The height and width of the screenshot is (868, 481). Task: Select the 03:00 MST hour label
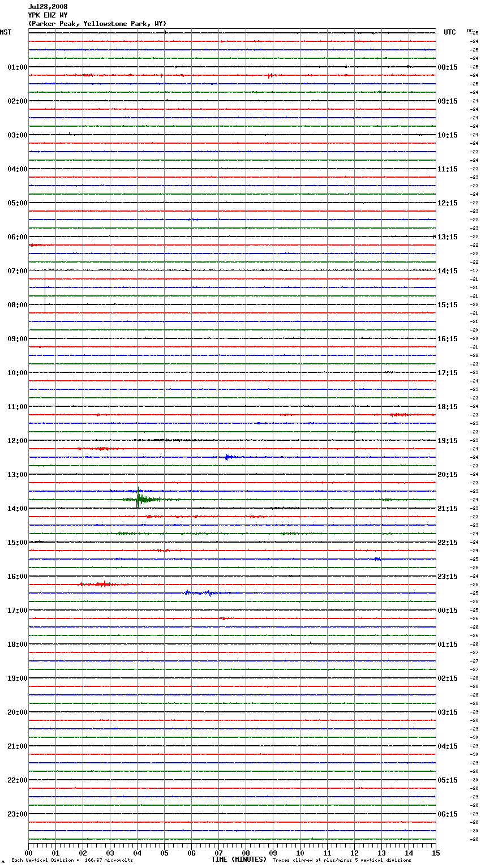pyautogui.click(x=17, y=135)
